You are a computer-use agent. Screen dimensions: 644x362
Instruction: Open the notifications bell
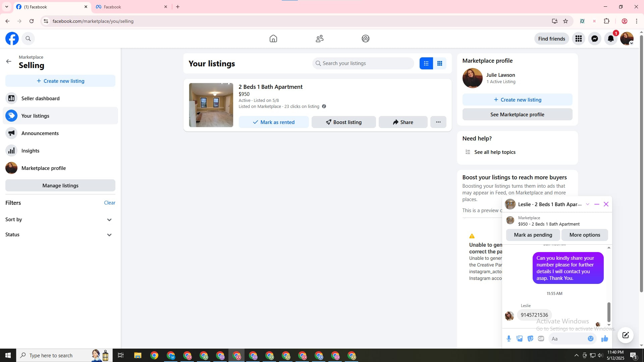(x=611, y=39)
